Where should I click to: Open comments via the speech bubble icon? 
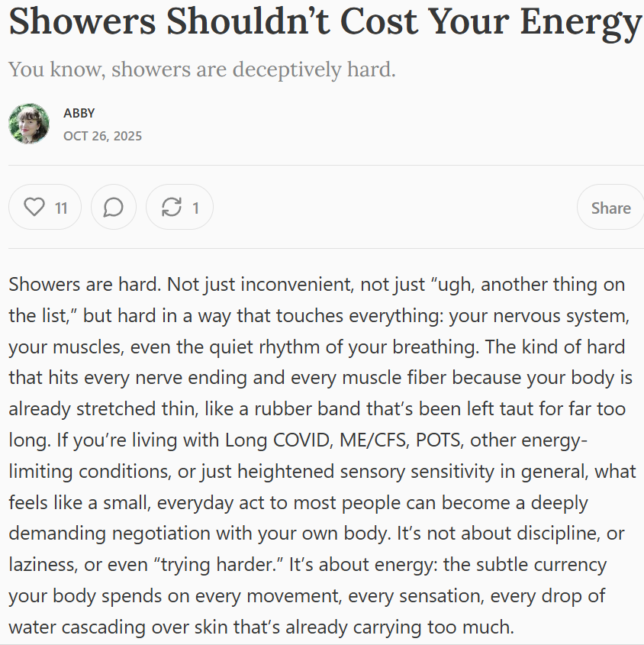114,207
